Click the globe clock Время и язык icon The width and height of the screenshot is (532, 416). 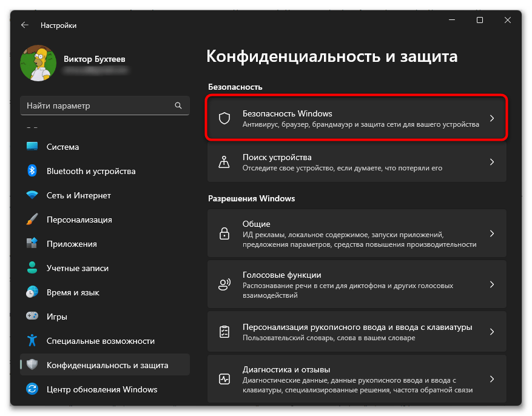click(x=32, y=292)
